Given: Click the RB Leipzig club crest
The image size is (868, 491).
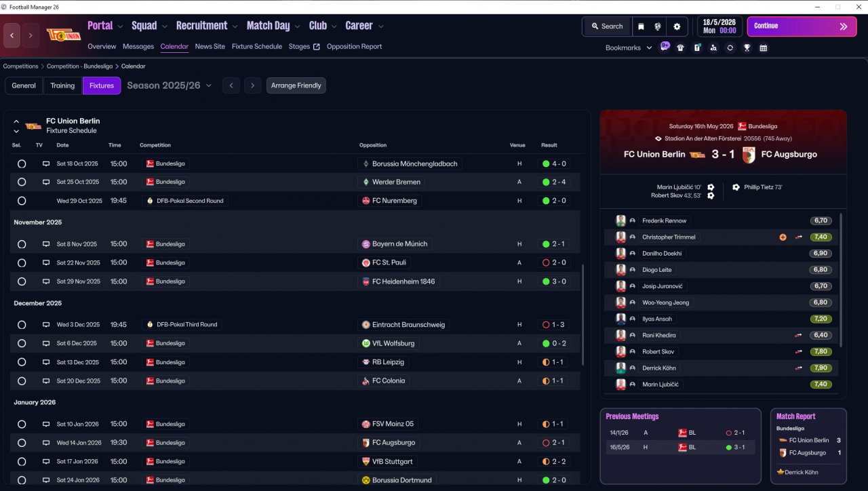Looking at the screenshot, I should tap(366, 362).
